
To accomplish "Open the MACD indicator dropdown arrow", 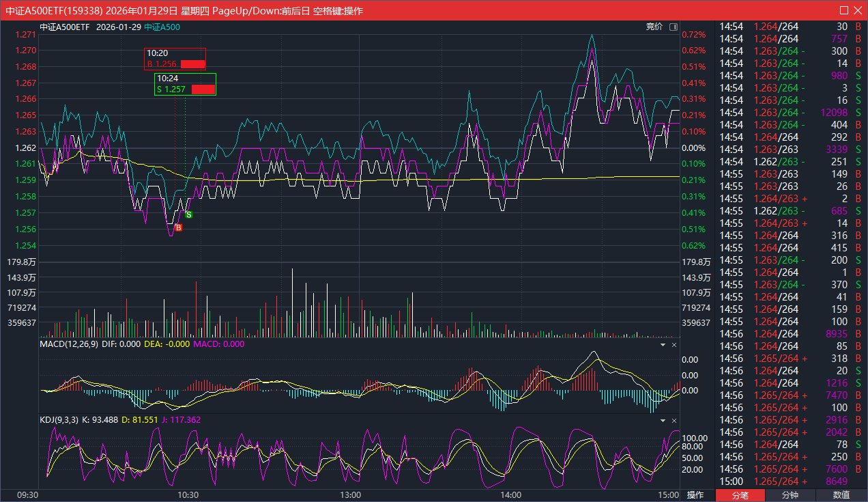I will click(663, 345).
